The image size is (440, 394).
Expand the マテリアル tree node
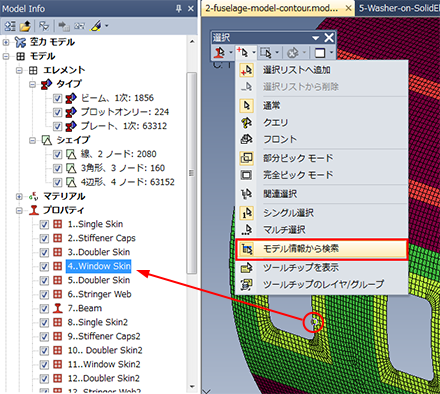pos(19,197)
